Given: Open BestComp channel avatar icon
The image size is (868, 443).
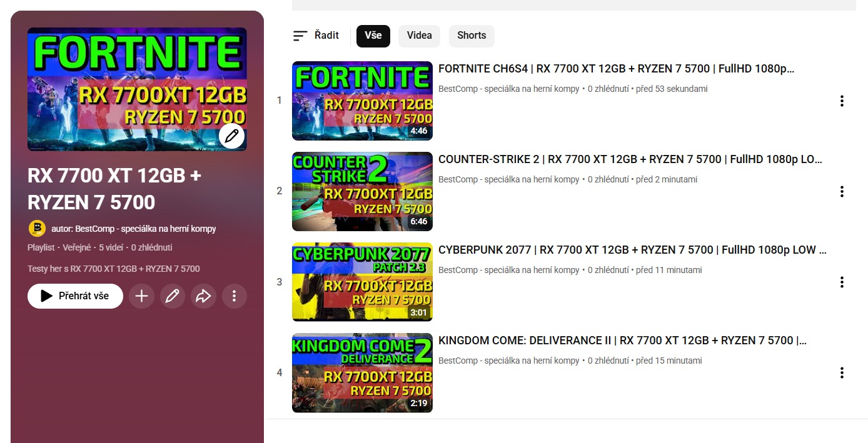Looking at the screenshot, I should [x=37, y=228].
